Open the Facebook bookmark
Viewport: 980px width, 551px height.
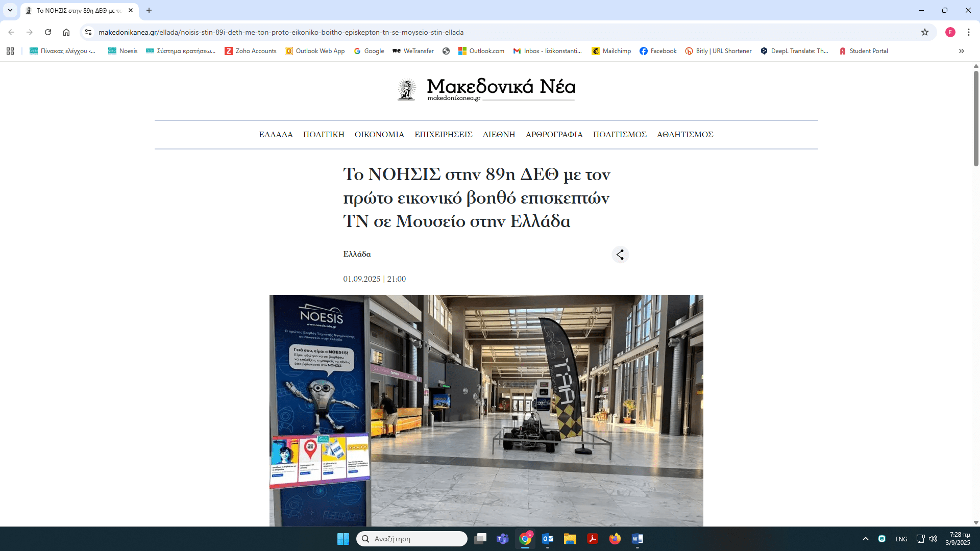click(658, 51)
